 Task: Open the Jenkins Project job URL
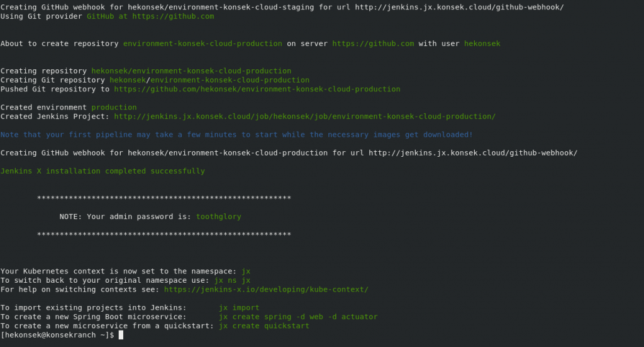click(x=305, y=117)
